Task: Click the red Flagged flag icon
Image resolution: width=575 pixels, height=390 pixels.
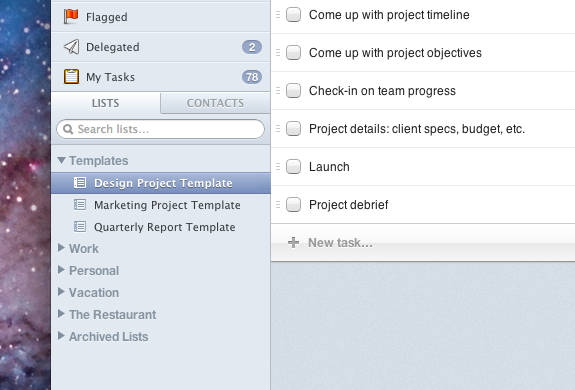Action: click(71, 16)
